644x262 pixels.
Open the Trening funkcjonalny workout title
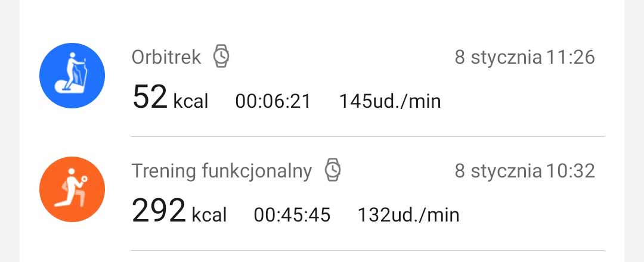[x=222, y=171]
